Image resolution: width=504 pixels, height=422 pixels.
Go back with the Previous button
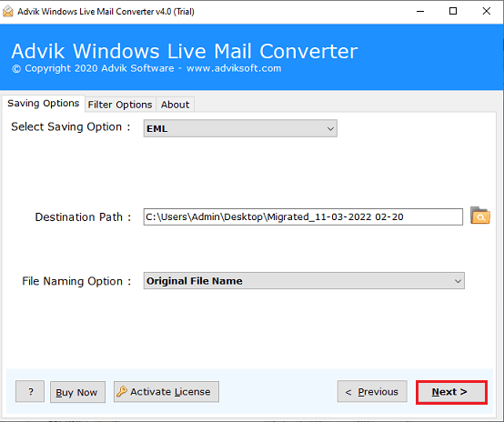[372, 391]
